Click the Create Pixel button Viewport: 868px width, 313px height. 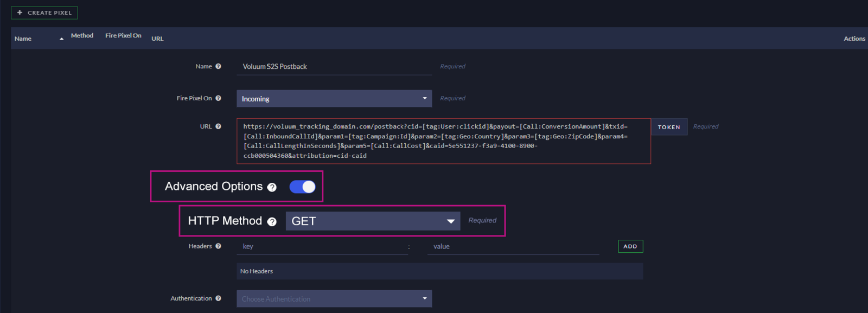(44, 12)
